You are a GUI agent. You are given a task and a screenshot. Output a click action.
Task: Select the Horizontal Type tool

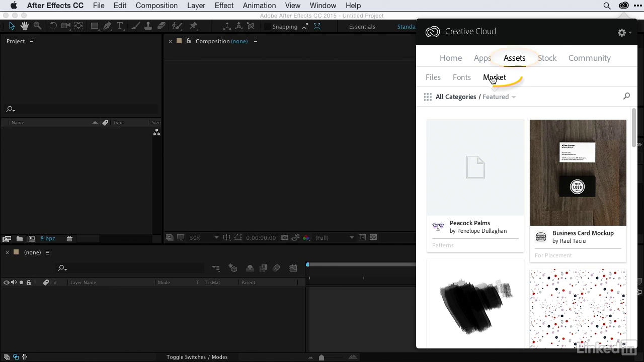coord(120,26)
